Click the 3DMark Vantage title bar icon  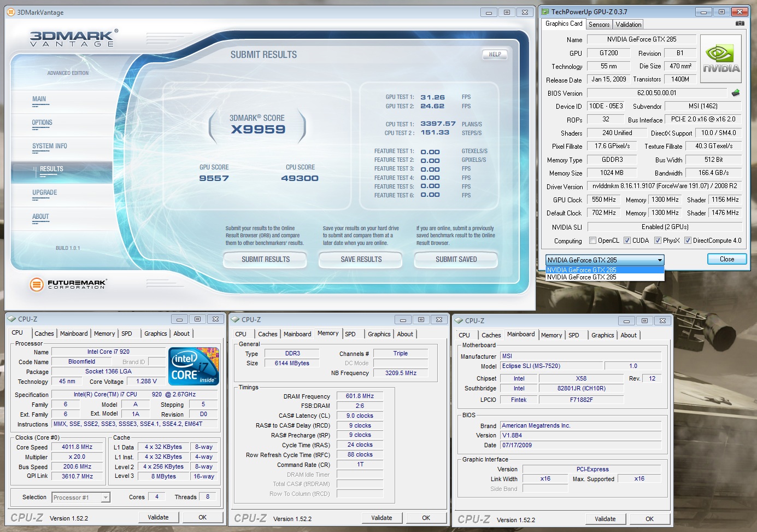pos(11,12)
